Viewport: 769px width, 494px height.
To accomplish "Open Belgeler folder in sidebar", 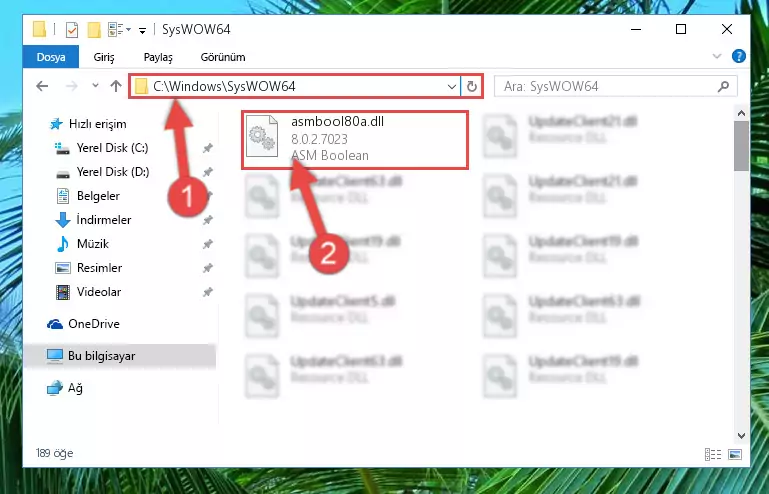I will click(x=98, y=196).
